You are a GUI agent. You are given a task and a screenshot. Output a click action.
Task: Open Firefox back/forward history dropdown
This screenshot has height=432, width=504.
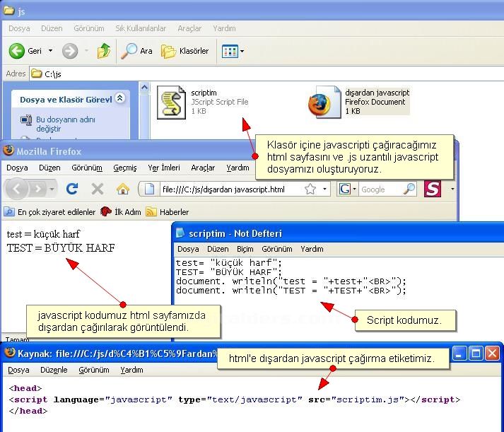coord(52,189)
